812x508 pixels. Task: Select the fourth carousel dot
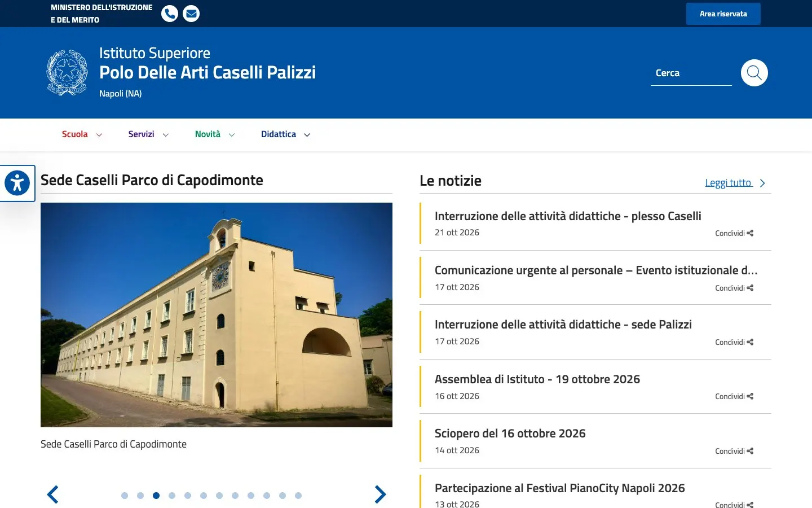click(172, 496)
